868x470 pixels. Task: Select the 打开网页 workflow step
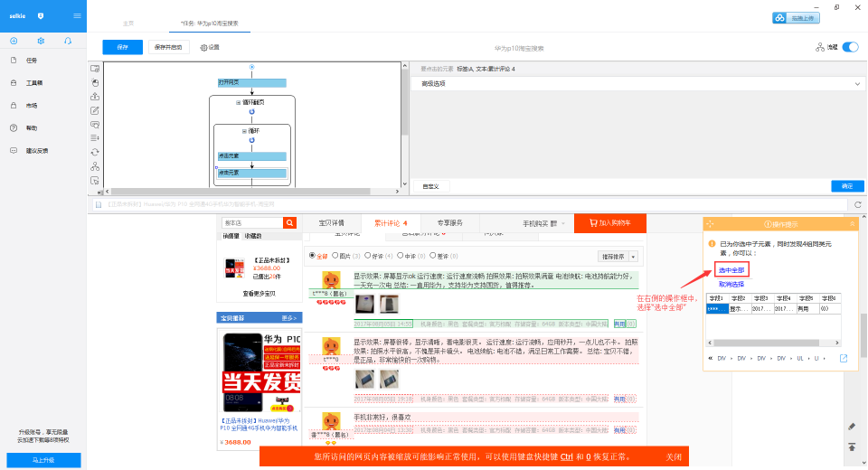click(252, 82)
